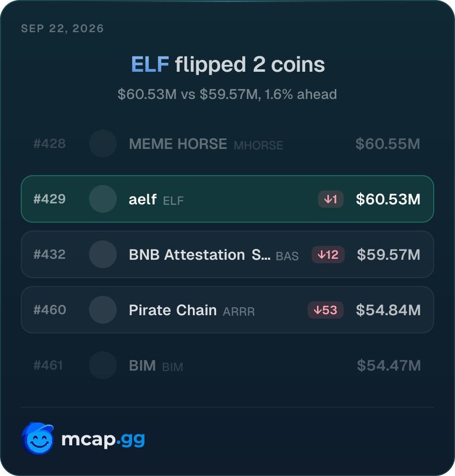Click the down 53 rank change badge
455x476 pixels.
pos(325,310)
